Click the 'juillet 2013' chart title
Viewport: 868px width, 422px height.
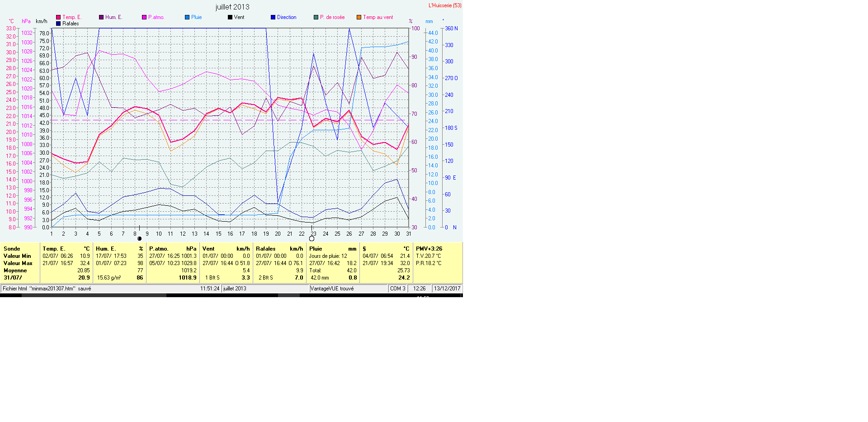(x=232, y=7)
